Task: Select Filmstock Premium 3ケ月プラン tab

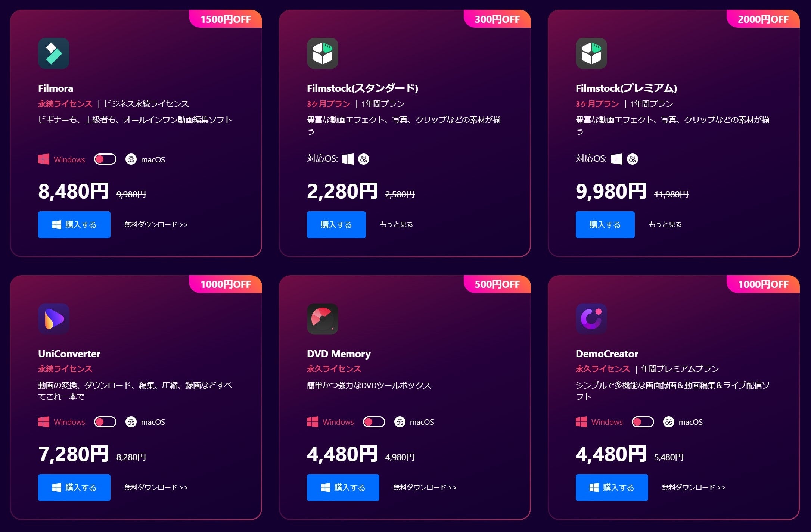Action: pyautogui.click(x=597, y=104)
